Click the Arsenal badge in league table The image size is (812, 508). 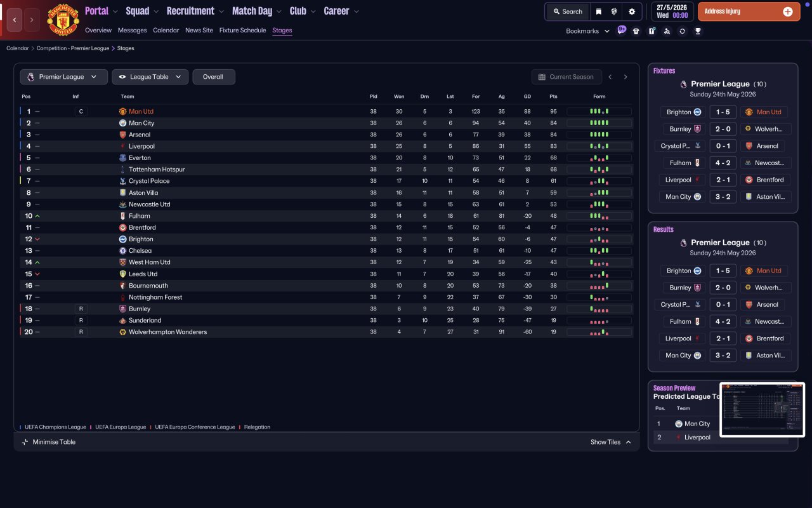coord(123,135)
